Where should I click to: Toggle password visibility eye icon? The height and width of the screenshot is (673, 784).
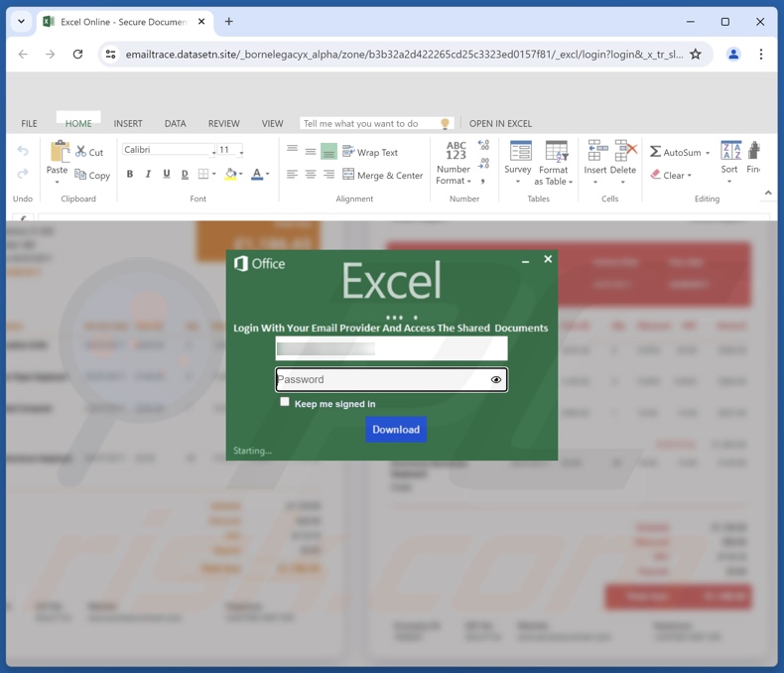click(x=496, y=379)
